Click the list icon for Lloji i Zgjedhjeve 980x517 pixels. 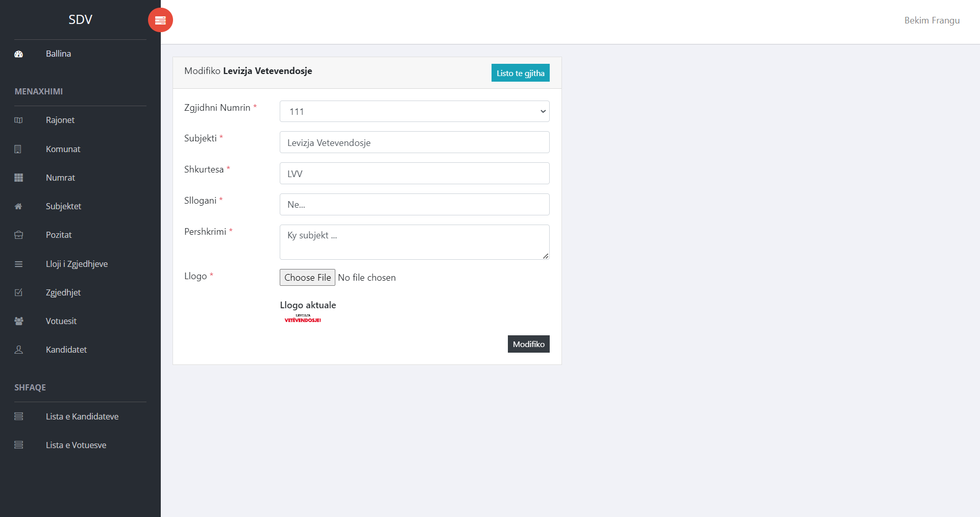(x=18, y=264)
